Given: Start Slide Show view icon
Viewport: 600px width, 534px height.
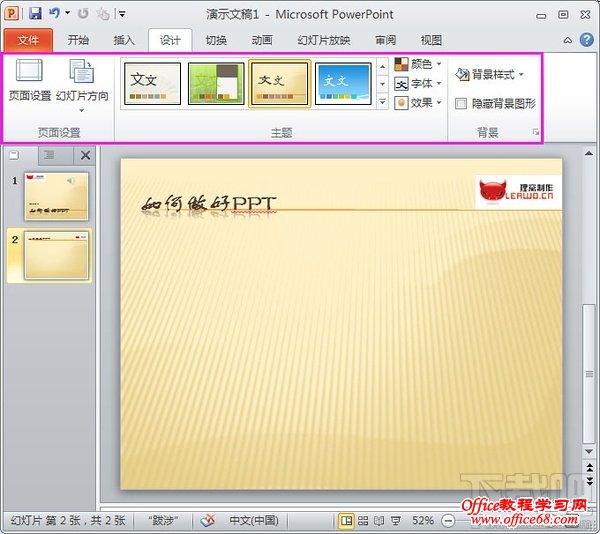Looking at the screenshot, I should point(396,521).
